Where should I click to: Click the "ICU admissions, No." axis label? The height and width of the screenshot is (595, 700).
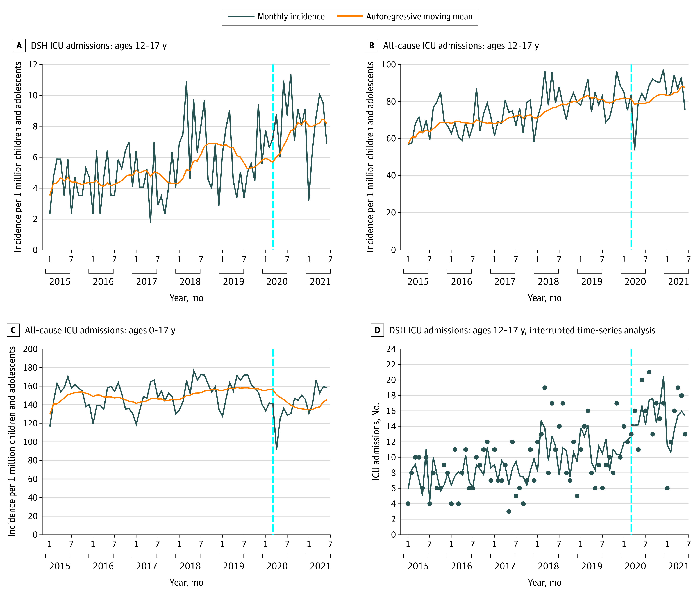pos(376,441)
